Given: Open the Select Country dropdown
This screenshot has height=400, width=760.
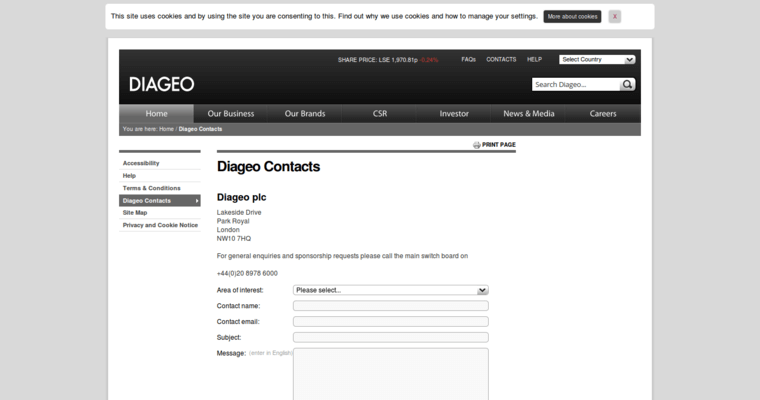Looking at the screenshot, I should (597, 59).
